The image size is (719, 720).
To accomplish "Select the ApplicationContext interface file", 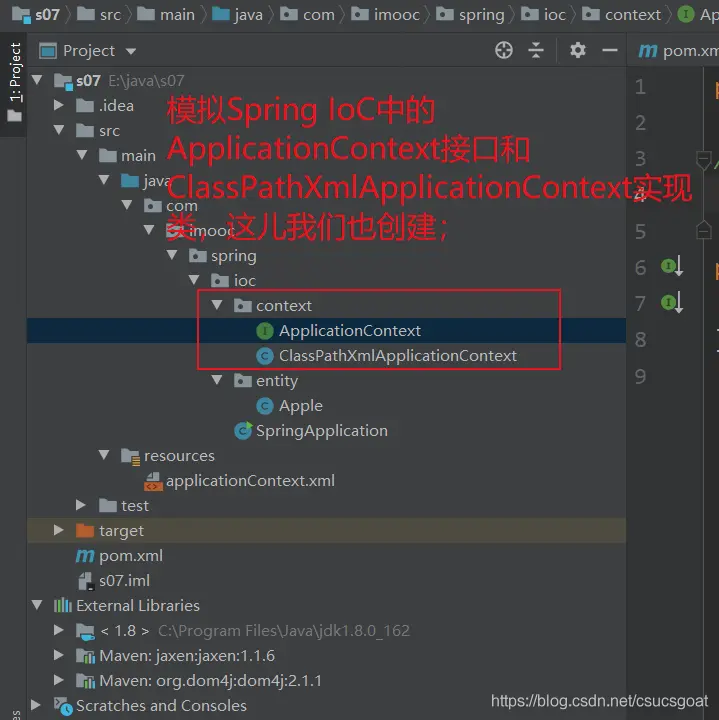I will click(349, 331).
